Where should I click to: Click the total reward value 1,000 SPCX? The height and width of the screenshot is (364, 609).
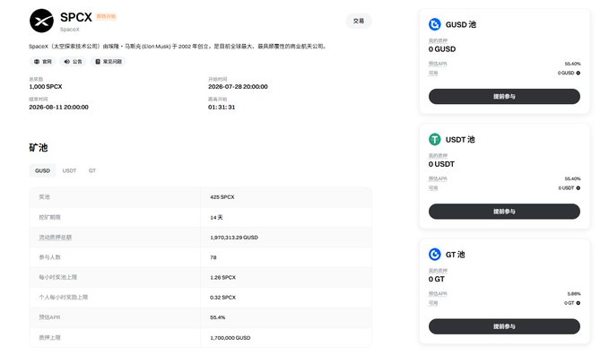46,87
